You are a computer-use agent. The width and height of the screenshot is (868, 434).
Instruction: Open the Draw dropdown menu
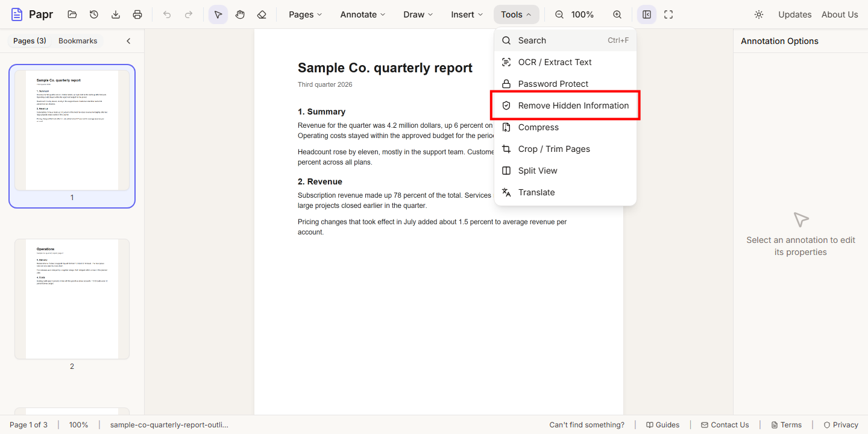pos(418,14)
